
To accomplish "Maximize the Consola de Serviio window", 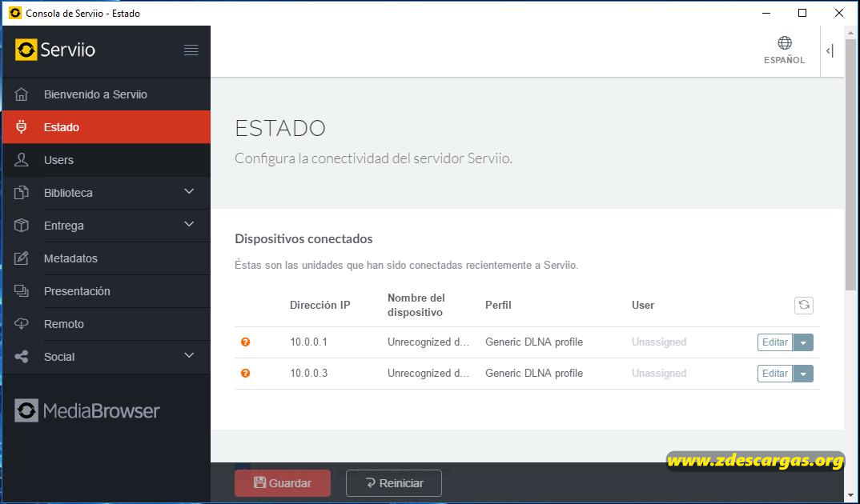I will (802, 13).
